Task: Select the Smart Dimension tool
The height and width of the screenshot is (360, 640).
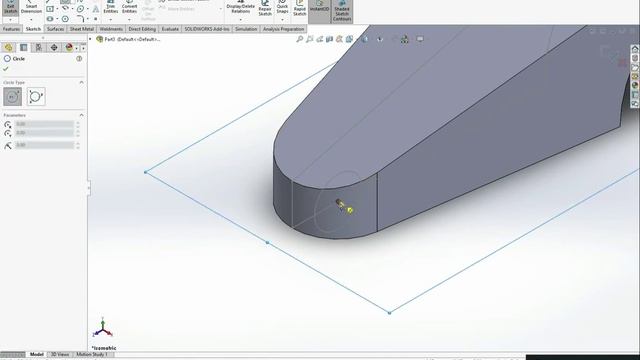Action: (x=31, y=7)
